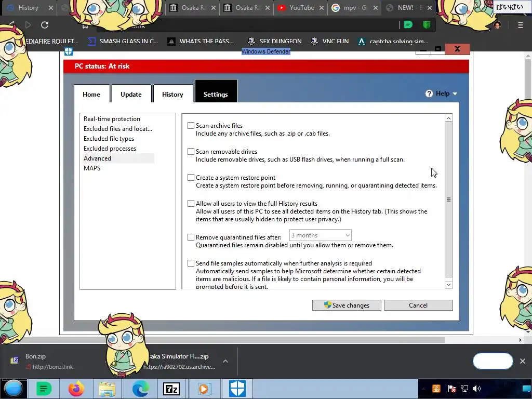
Task: Check Create a system restore point
Action: pos(191,178)
